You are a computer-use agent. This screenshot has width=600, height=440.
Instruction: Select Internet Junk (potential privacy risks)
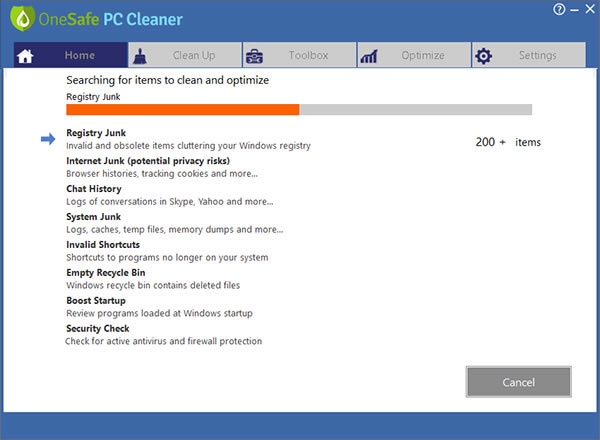[x=148, y=161]
